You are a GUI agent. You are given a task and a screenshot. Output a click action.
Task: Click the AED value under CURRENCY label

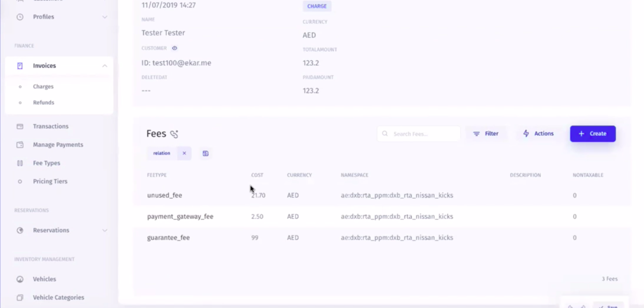tap(309, 35)
